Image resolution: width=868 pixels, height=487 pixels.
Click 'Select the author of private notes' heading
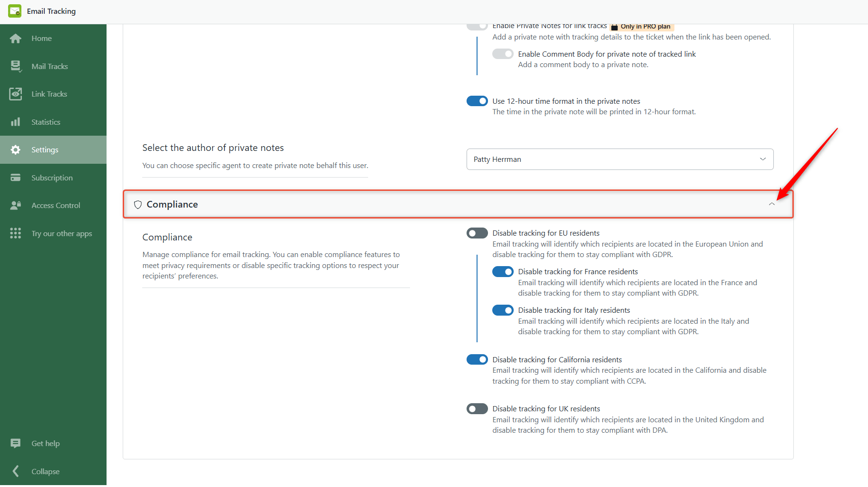tap(213, 148)
